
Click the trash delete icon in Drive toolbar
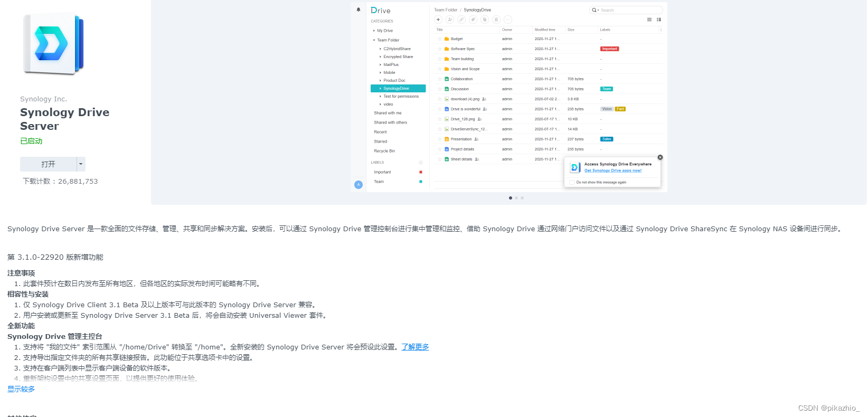pos(496,20)
